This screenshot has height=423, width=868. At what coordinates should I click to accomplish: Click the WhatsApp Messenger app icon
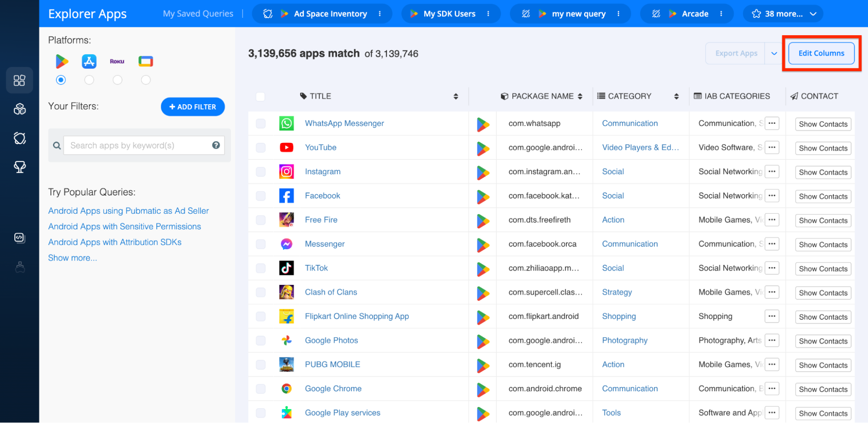click(287, 123)
